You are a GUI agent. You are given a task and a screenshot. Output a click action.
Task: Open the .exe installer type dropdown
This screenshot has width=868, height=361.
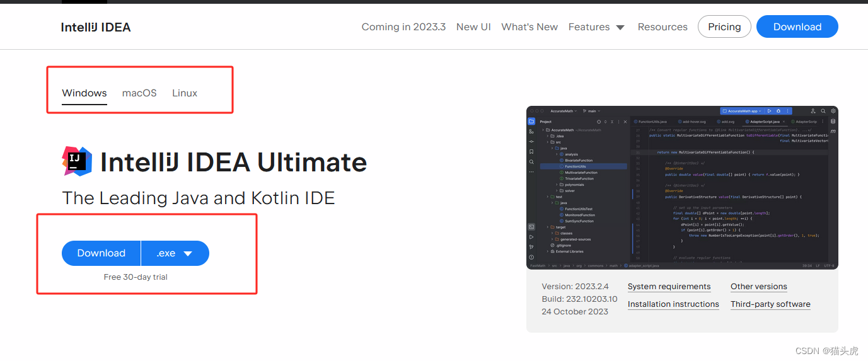pos(175,253)
